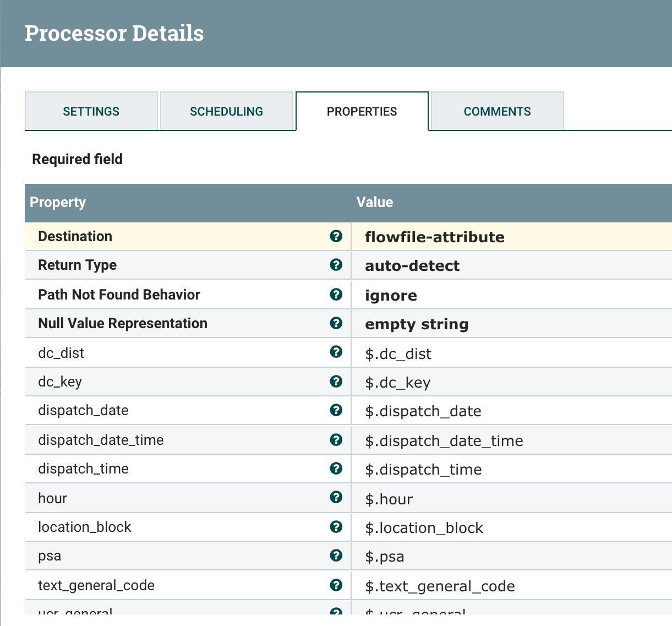Click the help icon next to psa

click(336, 556)
